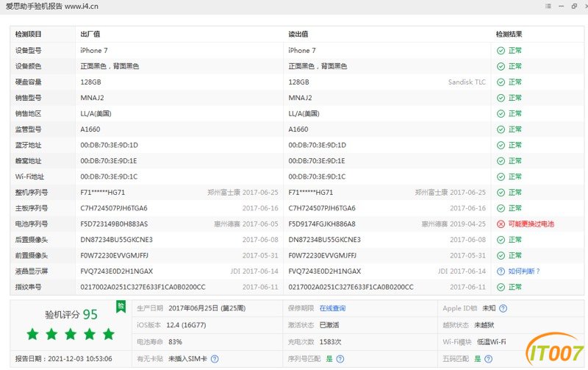Click the 充电次数 value 1583次
The height and width of the screenshot is (370, 588).
pos(330,342)
